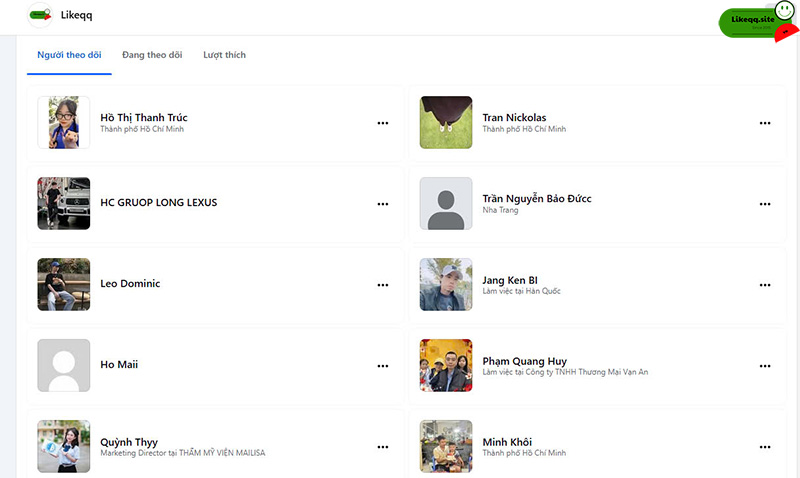
Task: Click Leo Dominic's profile picture thumbnail
Action: click(x=64, y=284)
